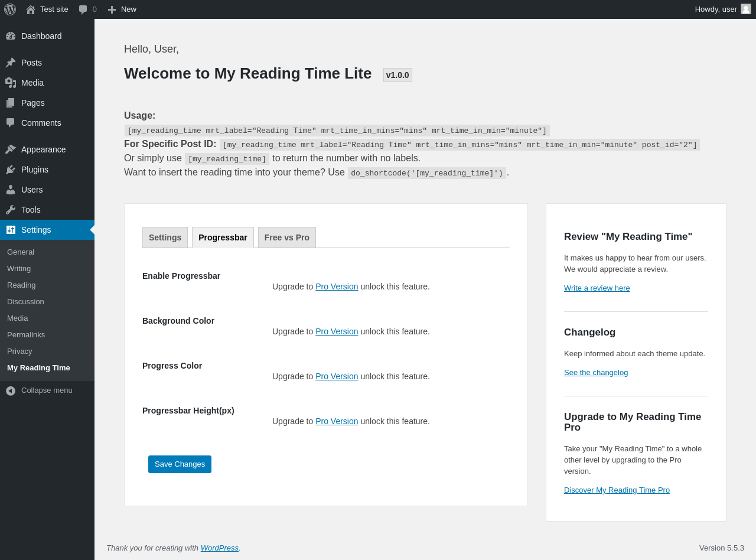Select the Progressbar tab
This screenshot has height=560, width=756.
click(x=223, y=237)
